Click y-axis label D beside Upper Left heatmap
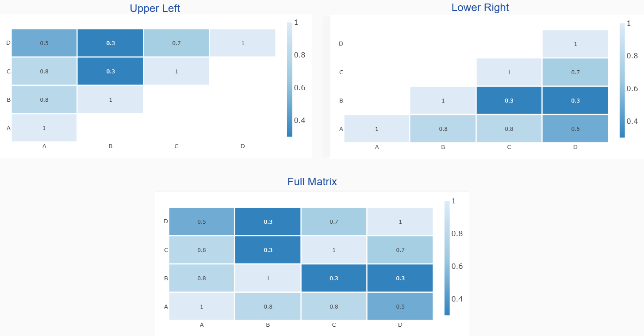This screenshot has height=336, width=644. pyautogui.click(x=8, y=43)
